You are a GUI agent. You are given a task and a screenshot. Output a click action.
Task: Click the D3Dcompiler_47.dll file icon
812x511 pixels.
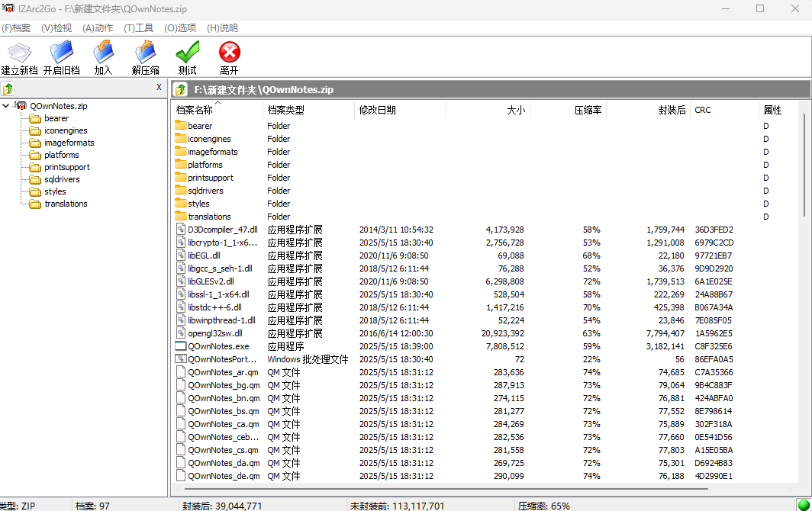tap(181, 230)
